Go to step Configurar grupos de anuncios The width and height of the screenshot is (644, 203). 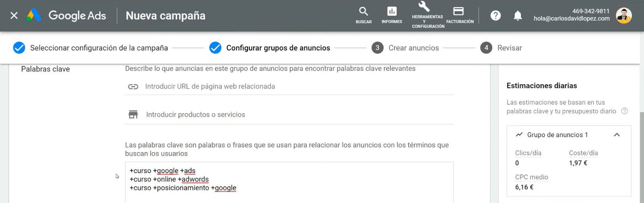coord(270,48)
